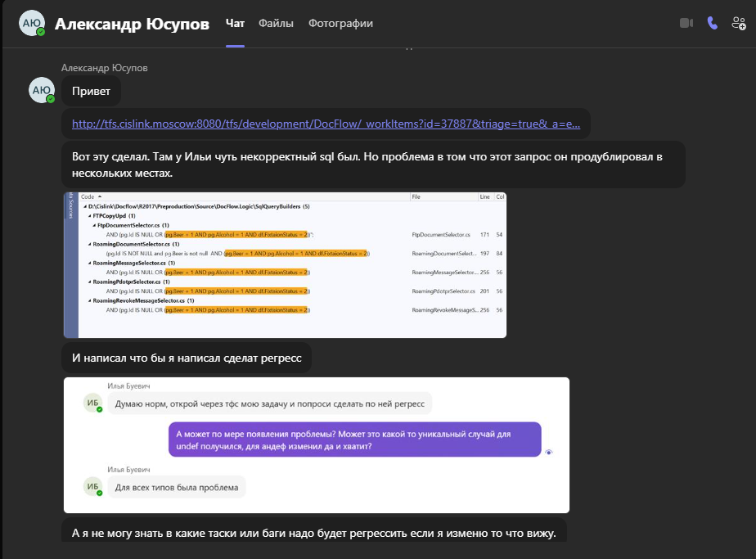Collapse the RoamingDocumentSelector.cs node
The width and height of the screenshot is (756, 559).
[90, 244]
